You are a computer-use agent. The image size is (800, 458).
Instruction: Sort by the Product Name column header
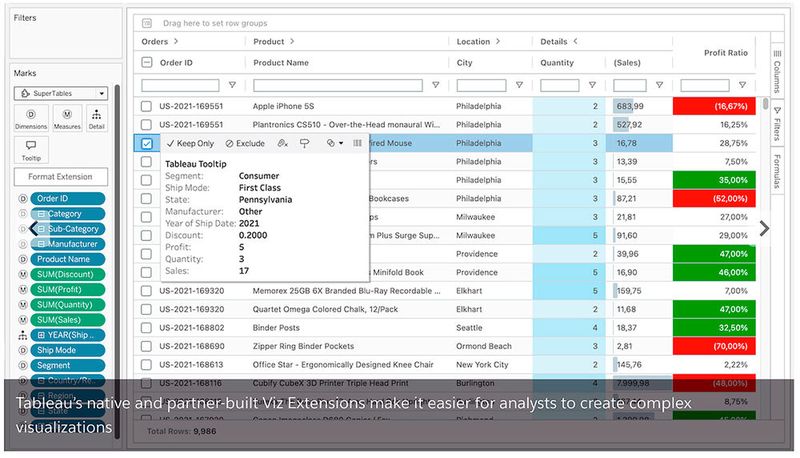(x=281, y=63)
